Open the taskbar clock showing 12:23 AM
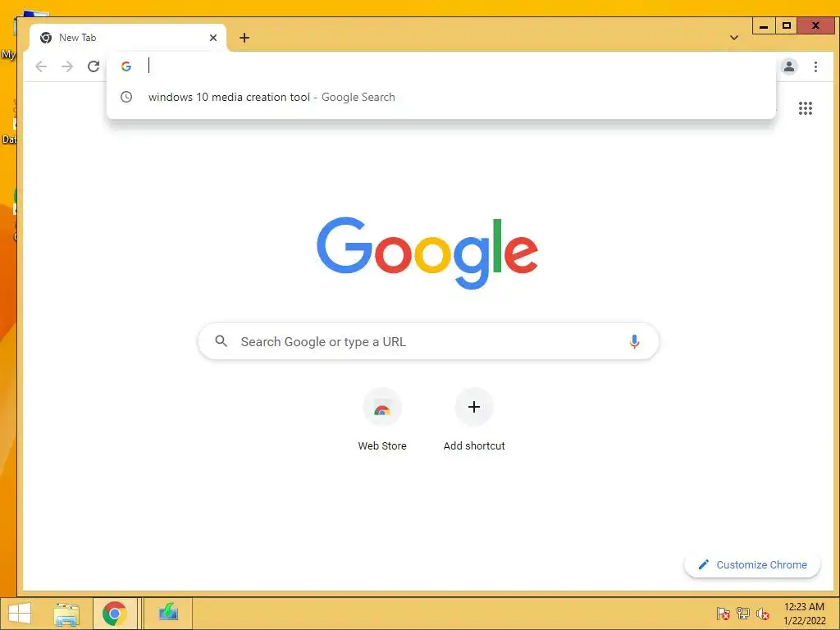Image resolution: width=840 pixels, height=630 pixels. tap(804, 614)
